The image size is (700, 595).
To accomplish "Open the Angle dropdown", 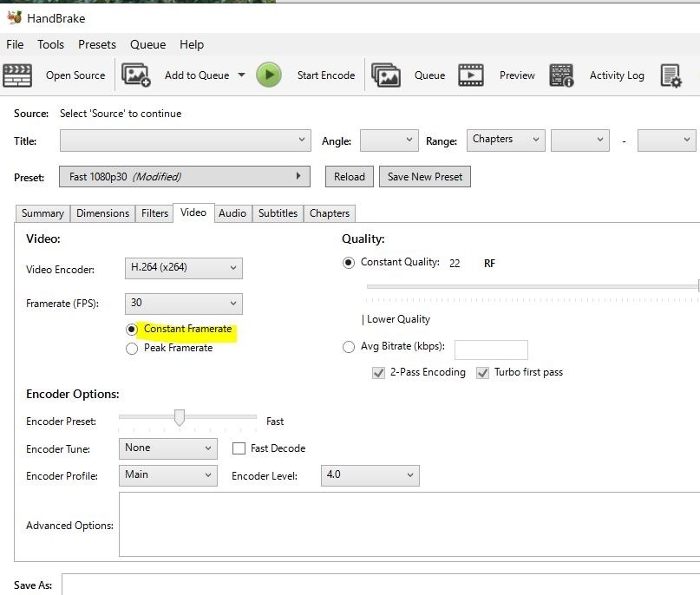I will 389,141.
